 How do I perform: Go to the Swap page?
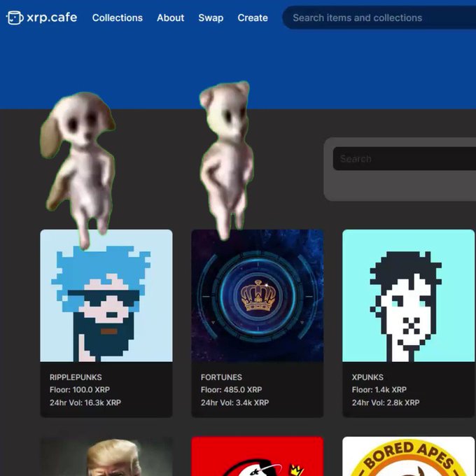(211, 18)
